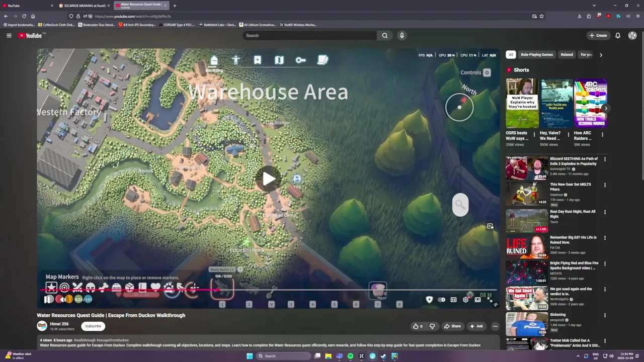Viewport: 644px width, 362px height.
Task: Open the Windows Start menu
Action: [249, 356]
